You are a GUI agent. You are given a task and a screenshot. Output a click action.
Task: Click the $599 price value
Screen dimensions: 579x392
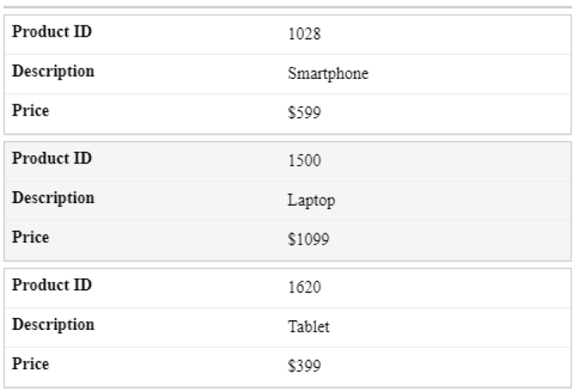click(305, 112)
